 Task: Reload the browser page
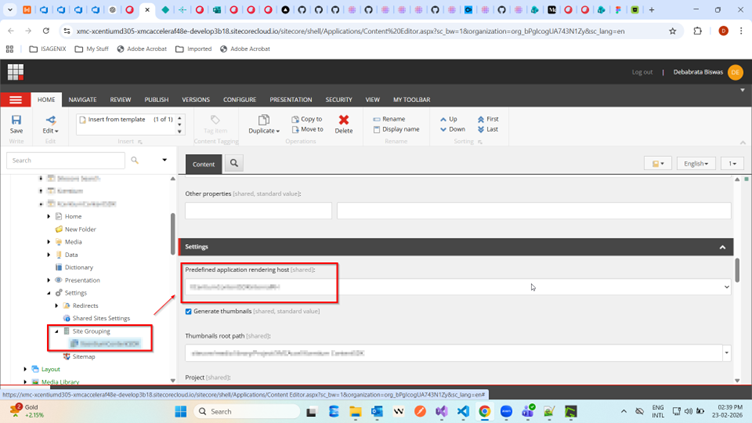point(46,31)
